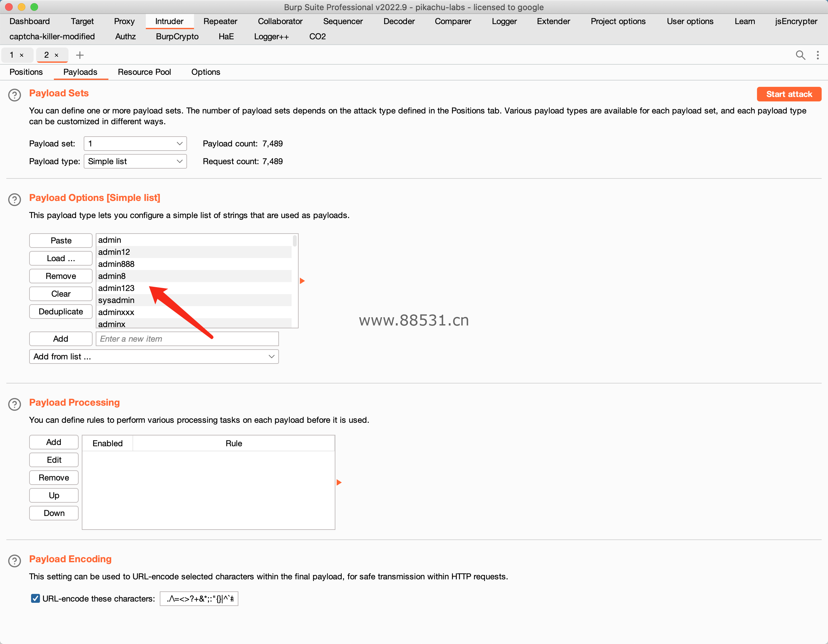The width and height of the screenshot is (828, 644).
Task: Click the search magnifier icon
Action: 800,55
